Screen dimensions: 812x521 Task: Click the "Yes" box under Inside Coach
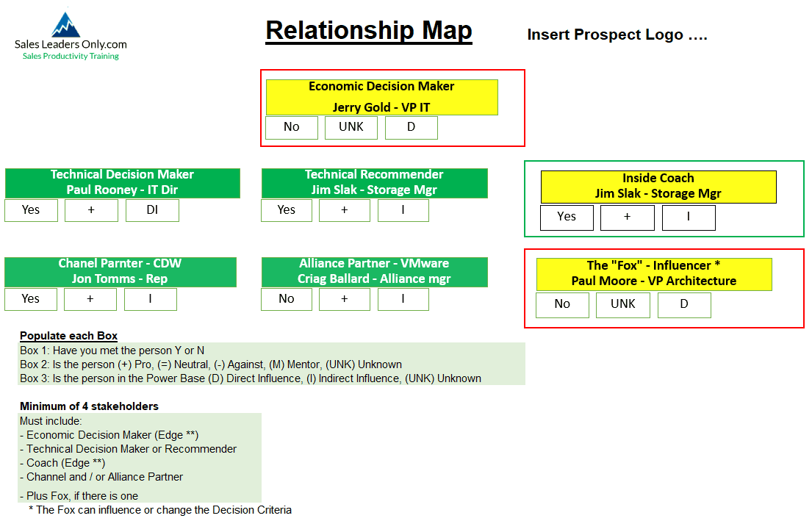567,217
